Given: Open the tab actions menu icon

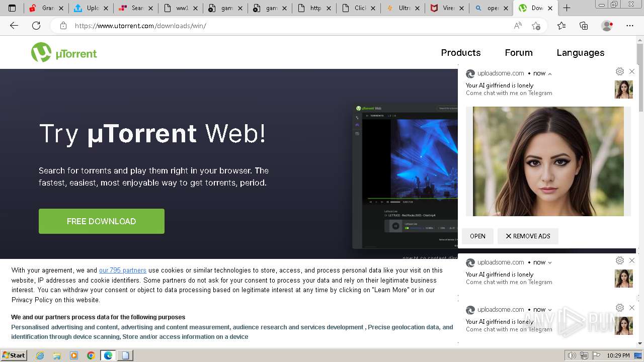Looking at the screenshot, I should coord(12,8).
